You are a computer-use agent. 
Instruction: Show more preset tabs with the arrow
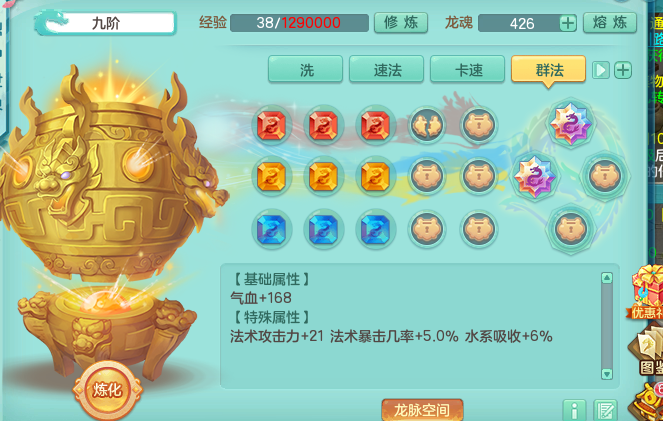(601, 70)
